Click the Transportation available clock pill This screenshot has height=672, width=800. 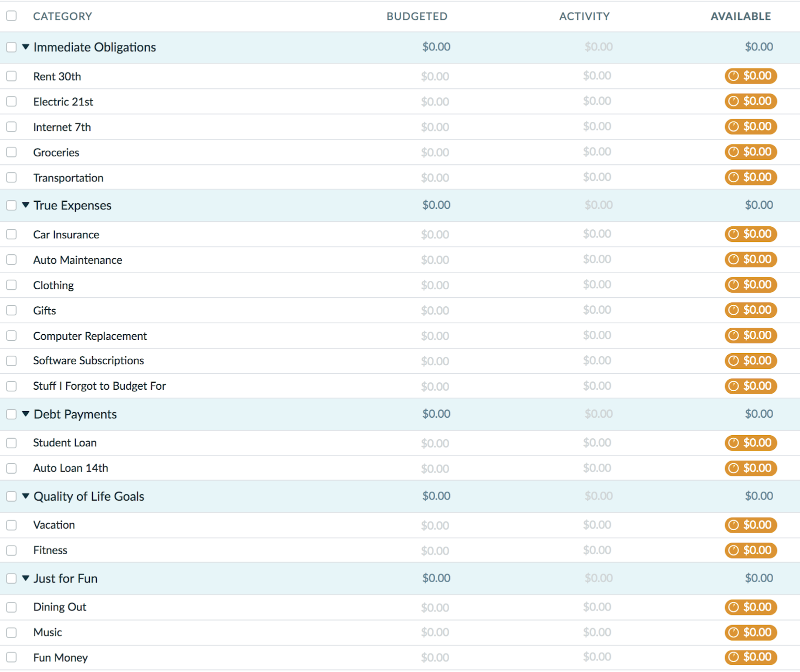[x=750, y=177]
